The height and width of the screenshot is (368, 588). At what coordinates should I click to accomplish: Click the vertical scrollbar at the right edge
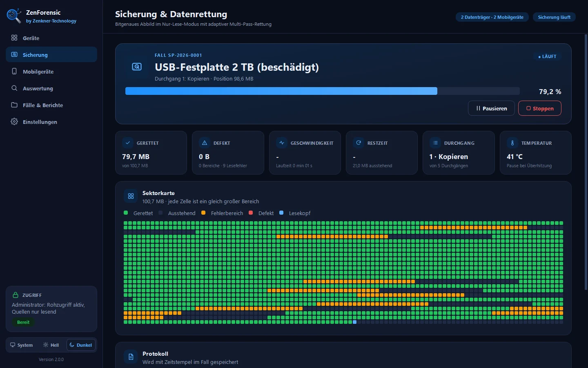[x=586, y=162]
